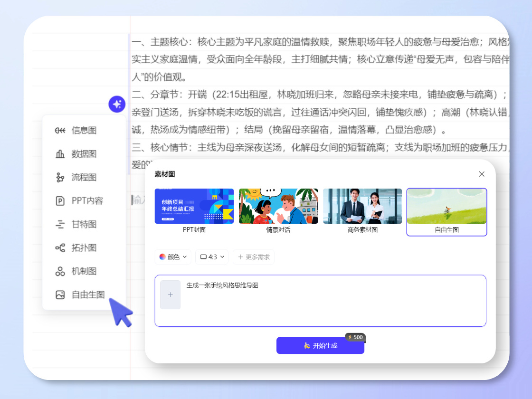Choose the 商务素材图 thumbnail
The image size is (532, 399).
[x=362, y=207]
